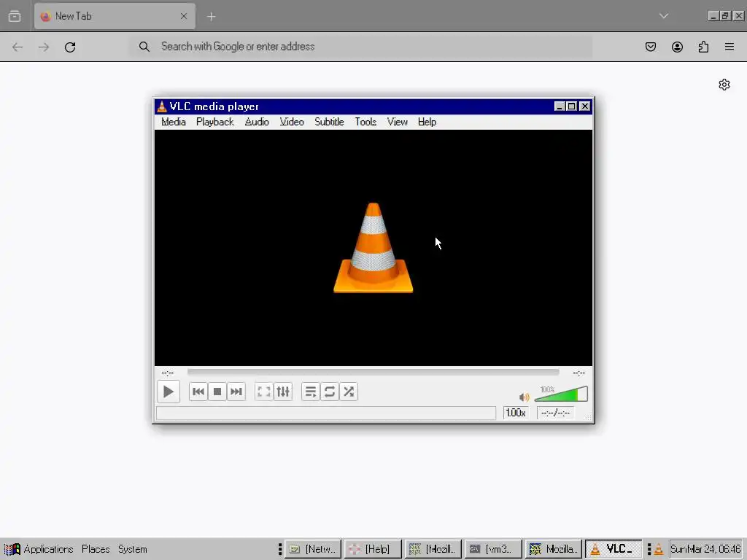This screenshot has width=747, height=560.
Task: Select the New Tab browser tab
Action: pos(115,16)
